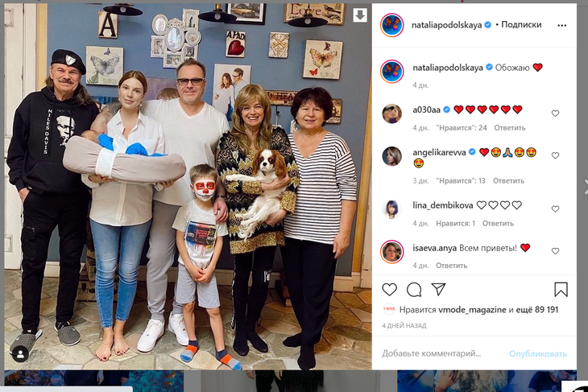This screenshot has height=392, width=588.
Task: Click the download arrow icon on photo
Action: tap(360, 15)
